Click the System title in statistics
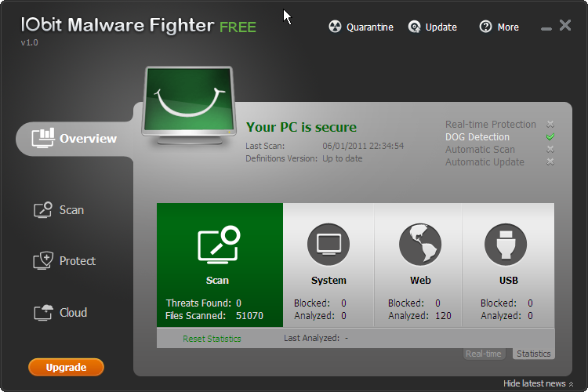Viewport: 588px width, 392px height. (328, 280)
